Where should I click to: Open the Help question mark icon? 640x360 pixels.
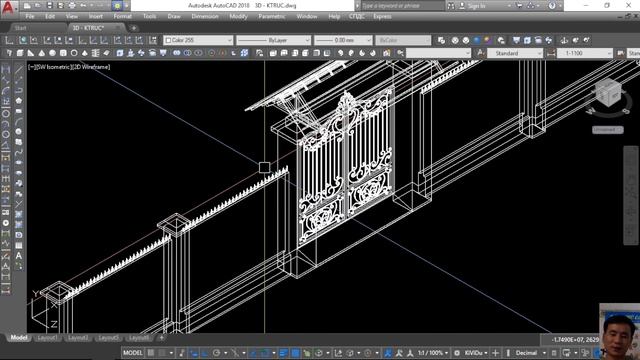point(552,6)
